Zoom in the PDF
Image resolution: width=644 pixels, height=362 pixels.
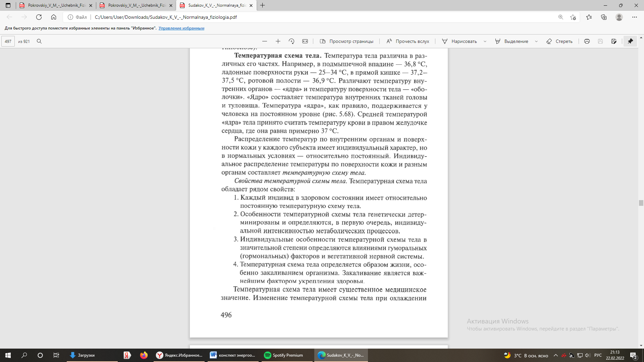pos(278,41)
